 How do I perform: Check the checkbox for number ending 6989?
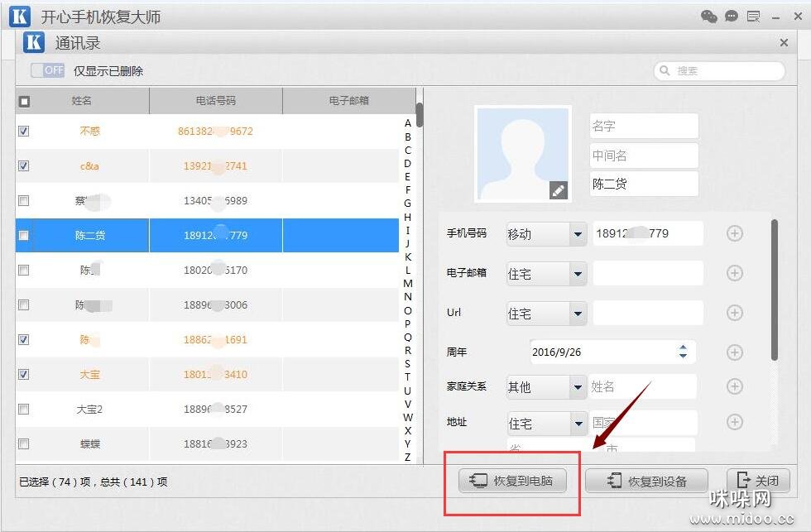(x=24, y=200)
